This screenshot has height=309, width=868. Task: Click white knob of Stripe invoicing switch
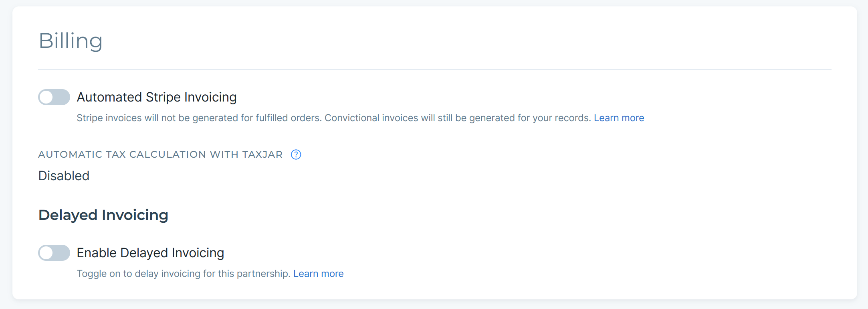pyautogui.click(x=46, y=97)
